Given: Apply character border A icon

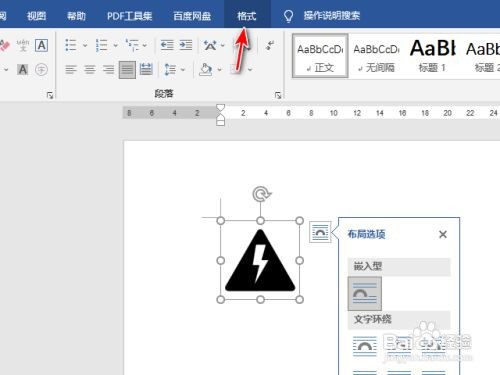Looking at the screenshot, I should [42, 45].
